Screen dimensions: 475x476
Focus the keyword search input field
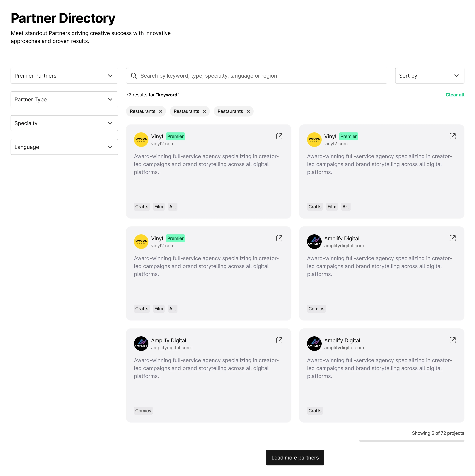click(x=261, y=76)
